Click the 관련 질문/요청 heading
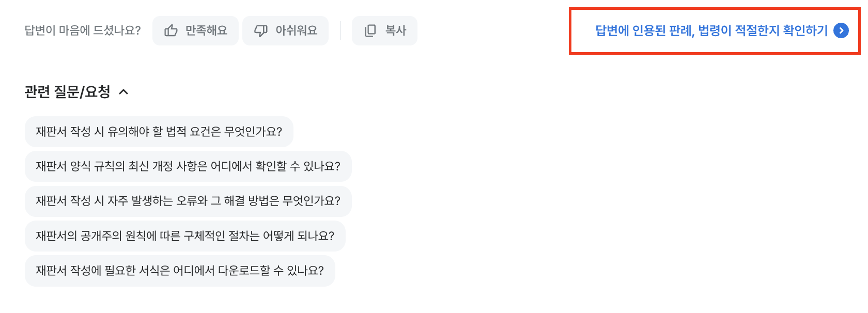This screenshot has height=313, width=868. pos(67,92)
